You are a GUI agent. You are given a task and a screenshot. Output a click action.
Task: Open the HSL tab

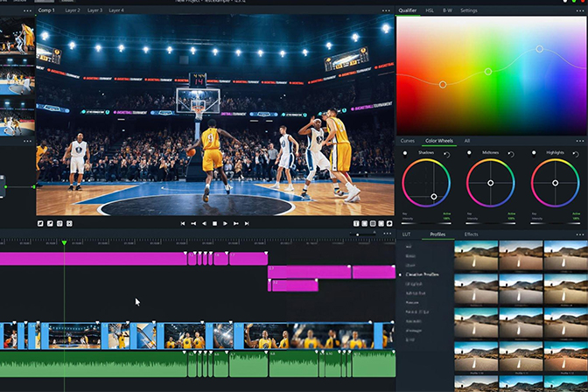(x=430, y=10)
